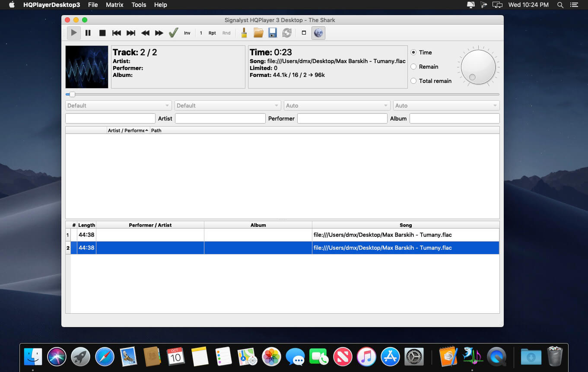Open the folder icon to load playlist
This screenshot has height=372, width=588.
258,33
